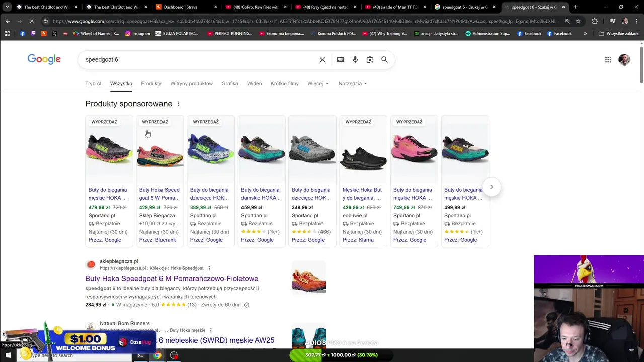Click the Google logo
644x362 pixels.
(x=44, y=59)
